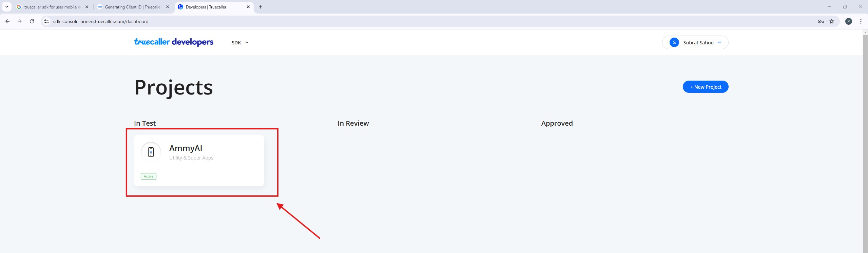Expand the SDK dropdown menu
The height and width of the screenshot is (253, 868).
coord(240,43)
